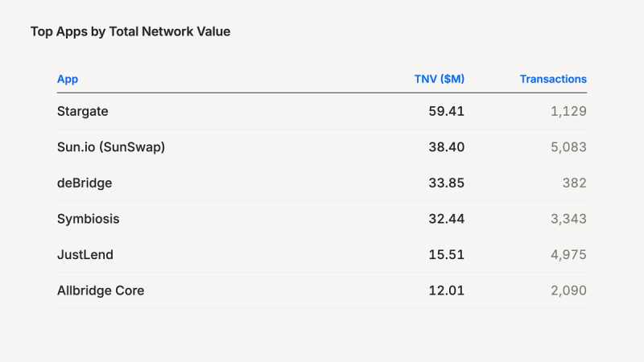Click the Top Apps by Total Network Value title
The image size is (644, 362).
coord(130,31)
